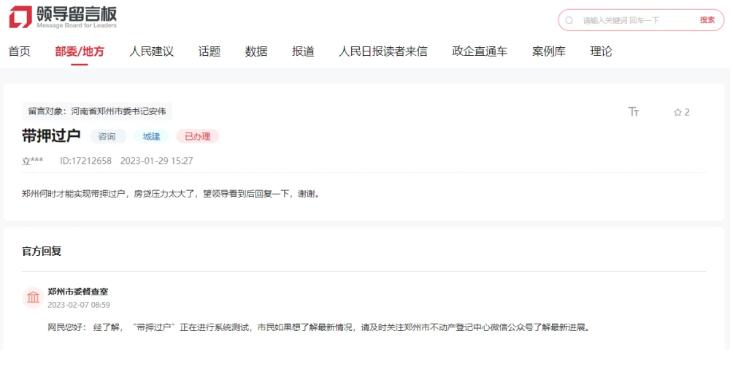Click the 留言对象 河南省郑州市委书记安伟 label
The image size is (733, 377).
[97, 111]
